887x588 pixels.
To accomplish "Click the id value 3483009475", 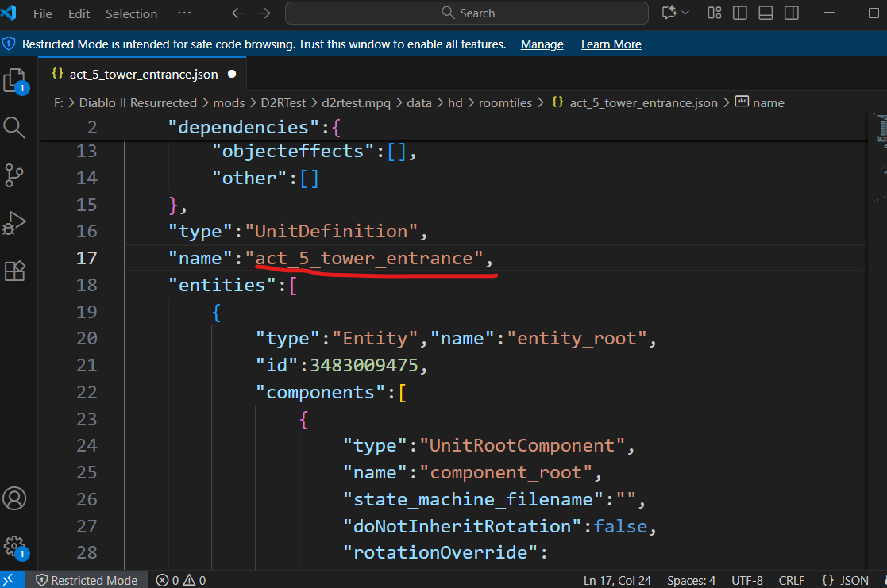I will coord(364,365).
